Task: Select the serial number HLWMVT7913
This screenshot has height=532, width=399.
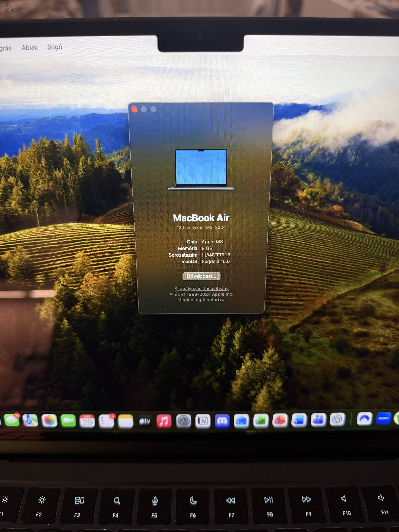Action: [216, 255]
